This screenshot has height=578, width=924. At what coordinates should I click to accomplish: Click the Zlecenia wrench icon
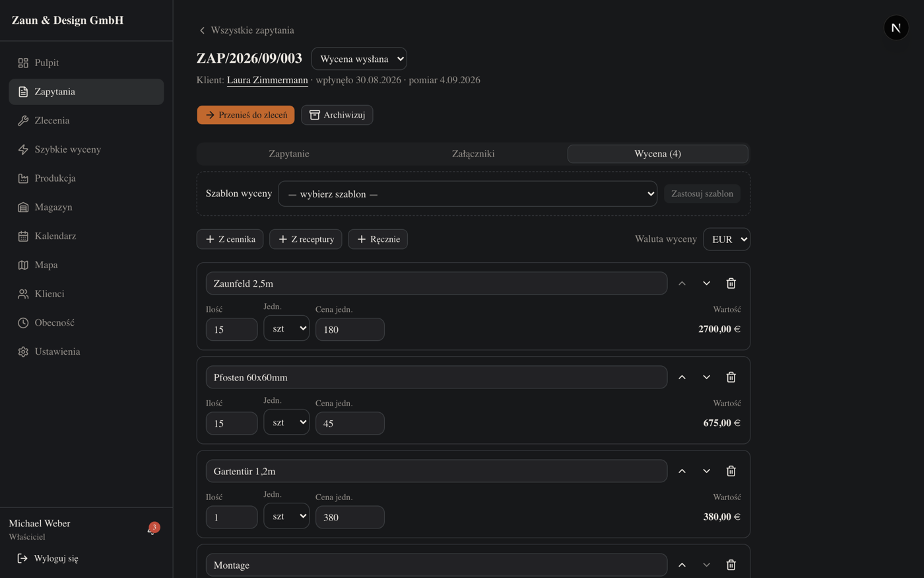coord(23,121)
